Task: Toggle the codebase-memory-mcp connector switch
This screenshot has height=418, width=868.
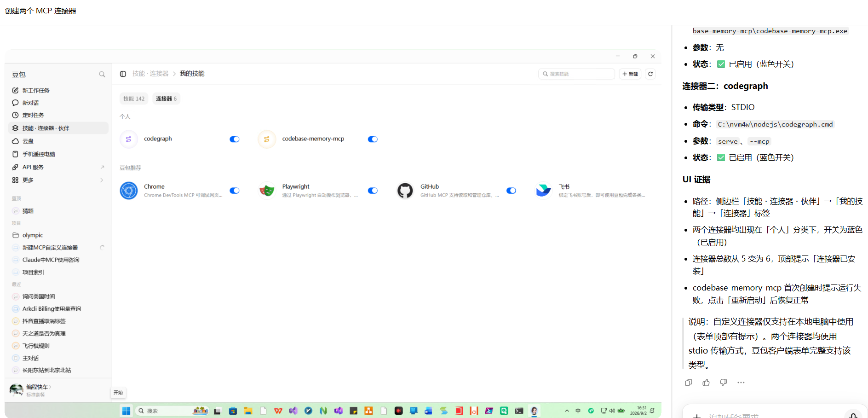Action: pos(373,139)
